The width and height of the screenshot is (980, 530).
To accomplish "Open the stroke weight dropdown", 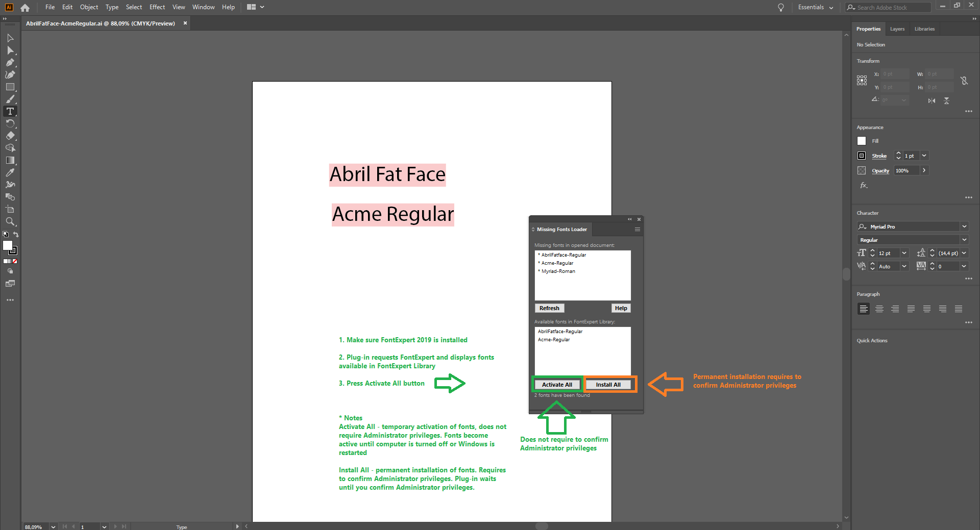I will 924,156.
